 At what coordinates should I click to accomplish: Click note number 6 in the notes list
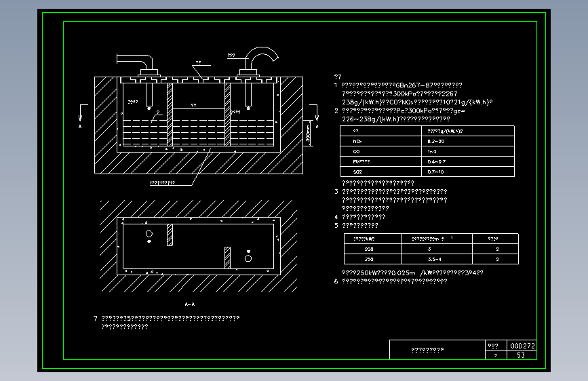click(336, 281)
